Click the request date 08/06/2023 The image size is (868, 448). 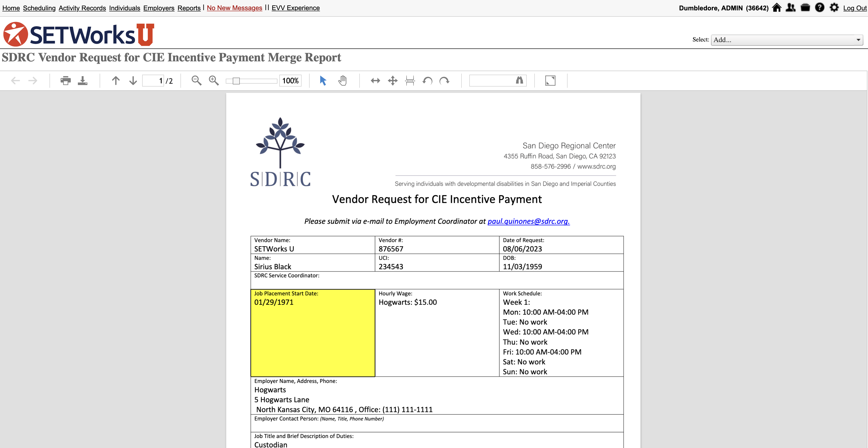522,249
